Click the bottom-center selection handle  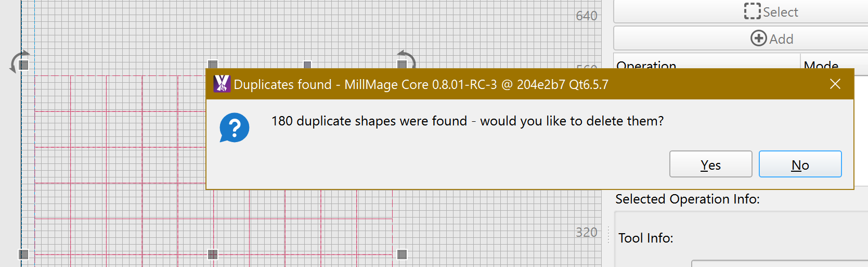[213, 254]
